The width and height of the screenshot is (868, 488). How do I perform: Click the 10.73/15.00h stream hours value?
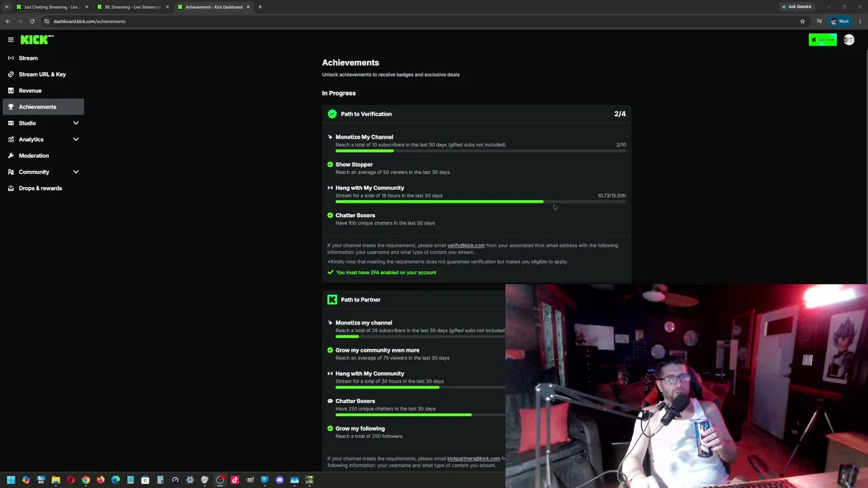point(612,196)
